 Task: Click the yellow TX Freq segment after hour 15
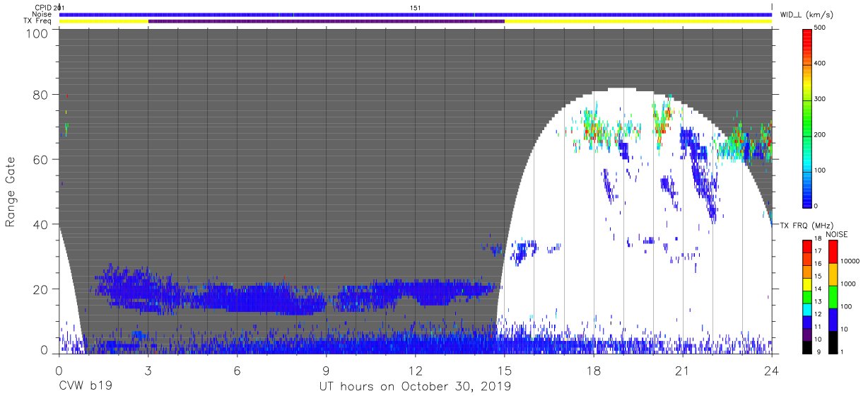tap(638, 21)
